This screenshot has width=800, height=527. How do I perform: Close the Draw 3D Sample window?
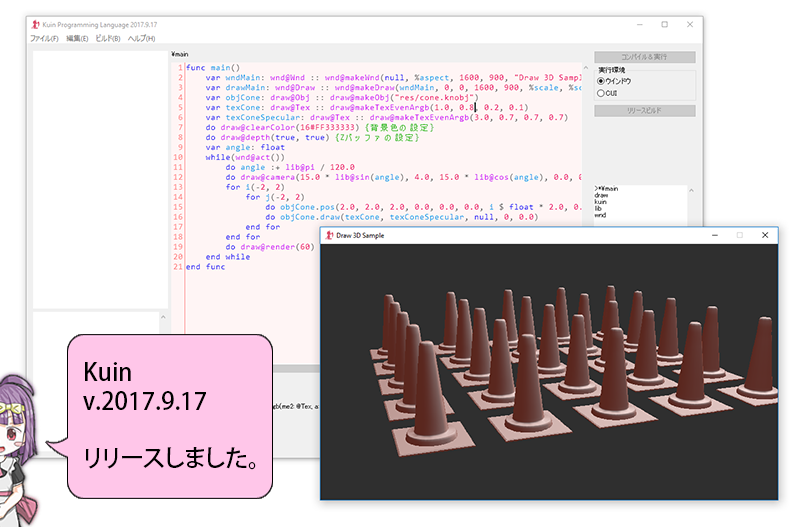(x=765, y=235)
